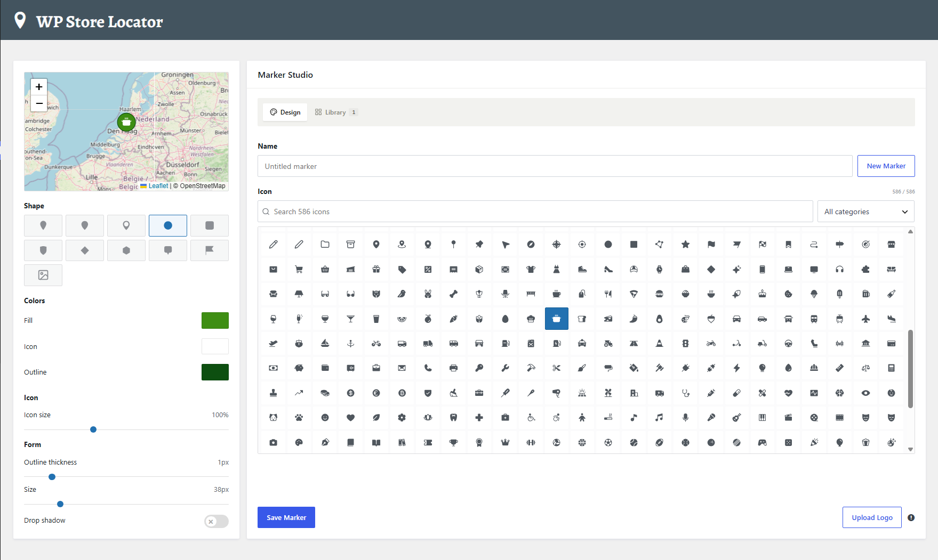
Task: Open the All categories dropdown
Action: tap(865, 212)
